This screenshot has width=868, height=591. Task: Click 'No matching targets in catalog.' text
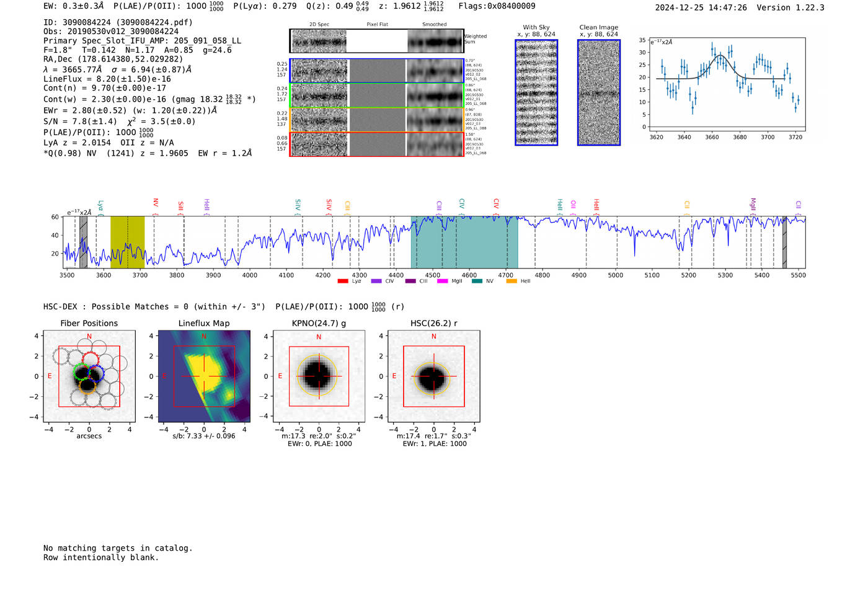click(118, 548)
